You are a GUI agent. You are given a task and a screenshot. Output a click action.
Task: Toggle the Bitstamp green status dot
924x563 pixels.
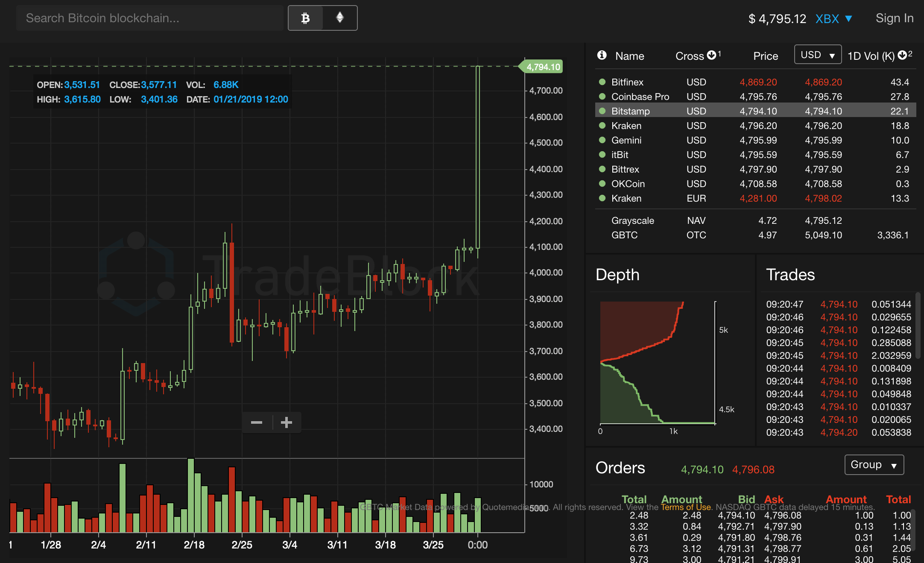(602, 111)
